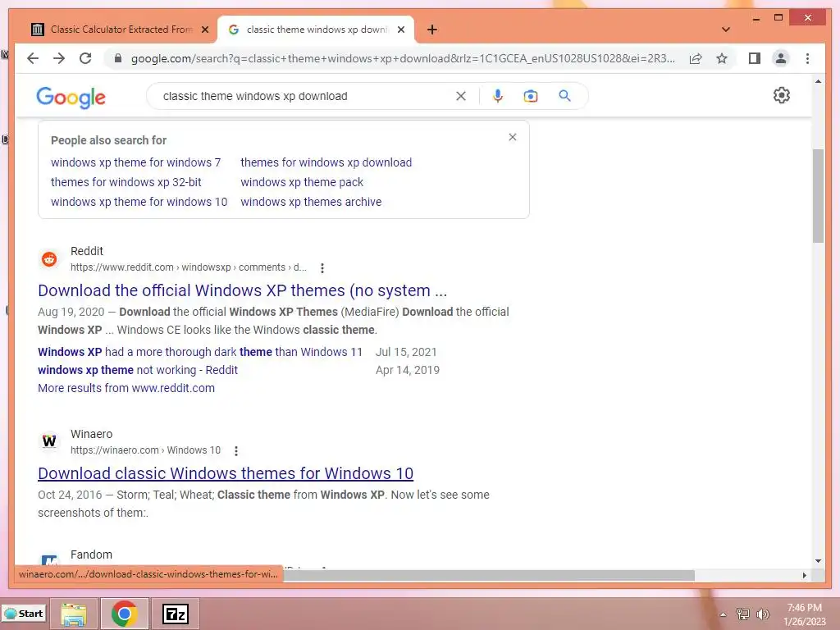
Task: Open the tab search dropdown chevron
Action: [726, 30]
